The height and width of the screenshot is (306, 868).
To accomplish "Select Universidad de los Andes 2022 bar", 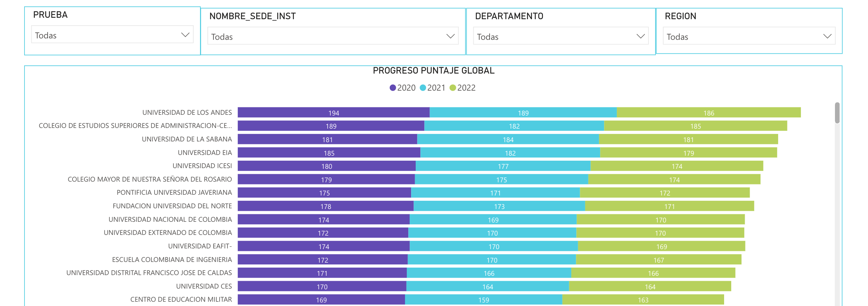I will [708, 113].
